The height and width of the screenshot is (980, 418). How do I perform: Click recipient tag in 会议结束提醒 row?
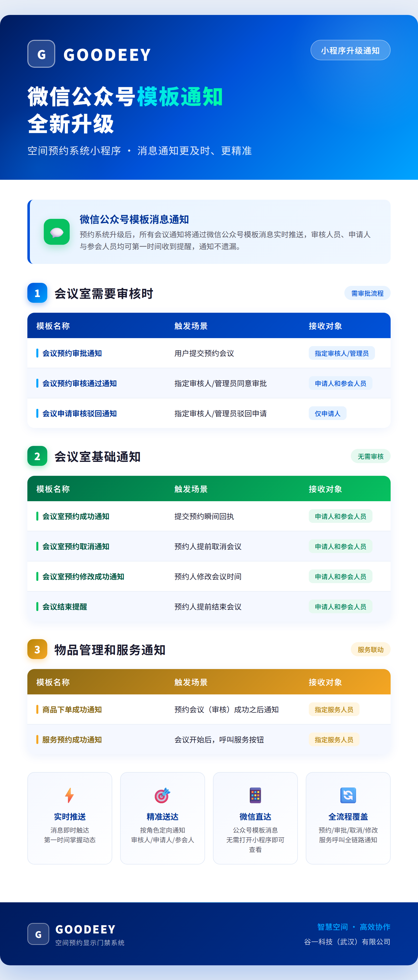340,607
